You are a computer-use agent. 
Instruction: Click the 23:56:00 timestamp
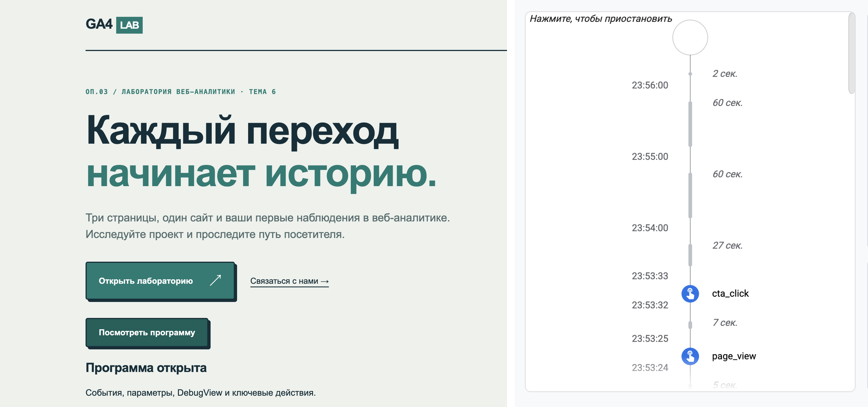tap(650, 85)
